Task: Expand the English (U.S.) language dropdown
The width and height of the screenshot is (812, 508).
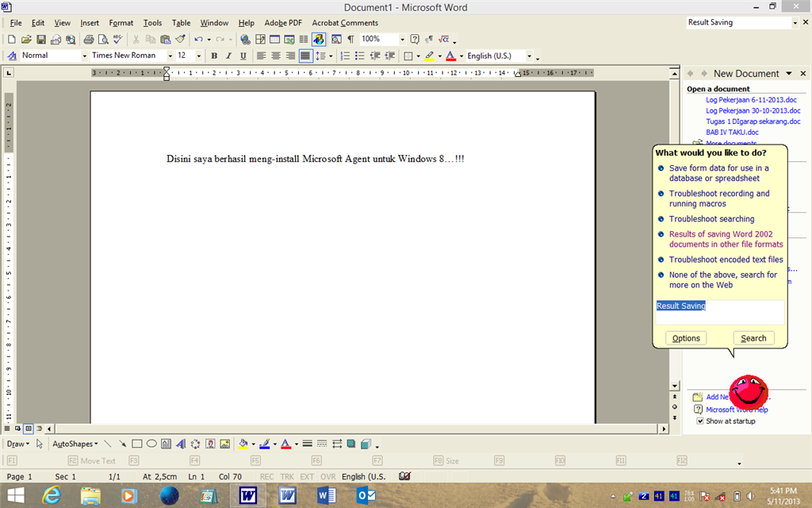Action: point(529,56)
